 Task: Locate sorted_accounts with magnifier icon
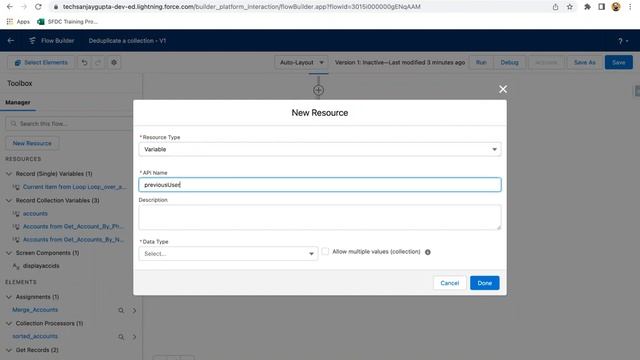click(x=121, y=337)
